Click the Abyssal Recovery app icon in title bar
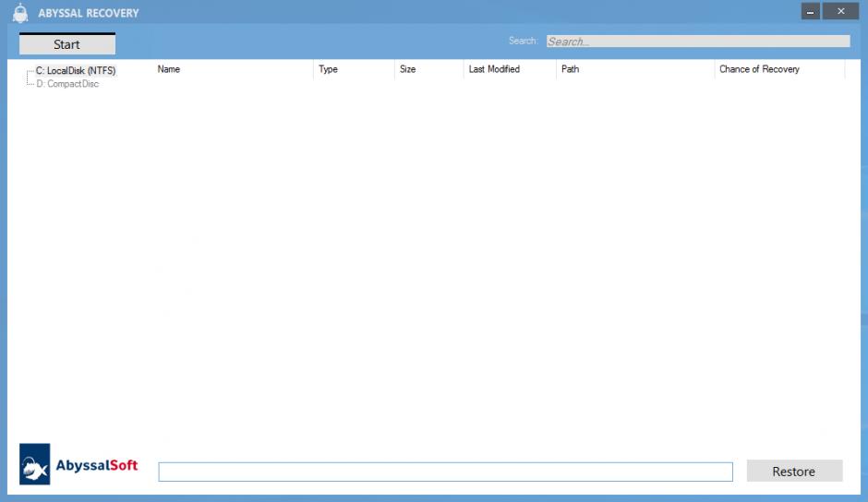Screen dimensions: 868x502 (20, 13)
